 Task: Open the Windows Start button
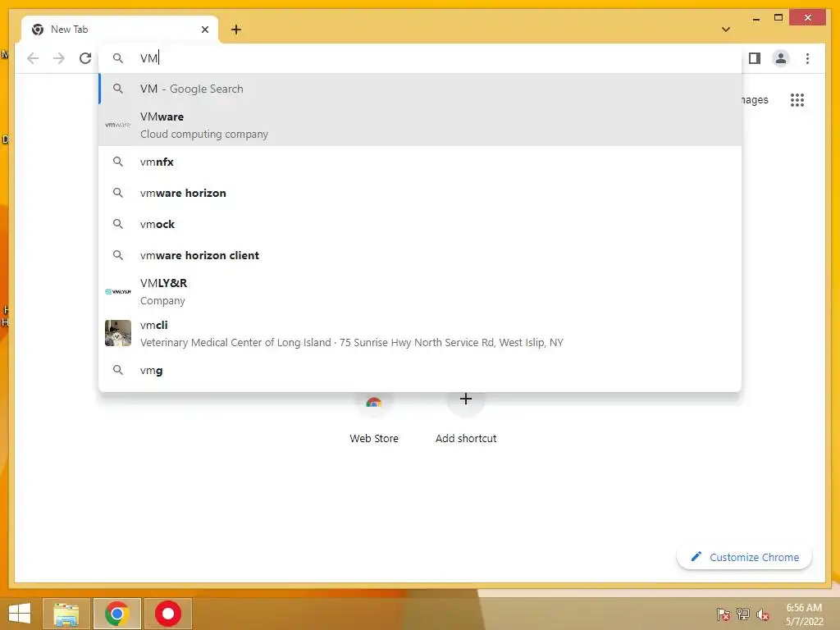point(20,614)
